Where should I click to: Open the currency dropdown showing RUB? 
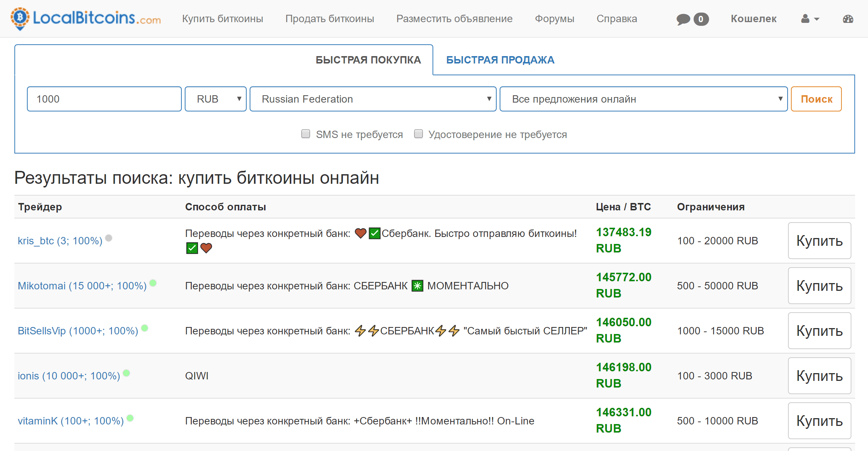point(215,99)
